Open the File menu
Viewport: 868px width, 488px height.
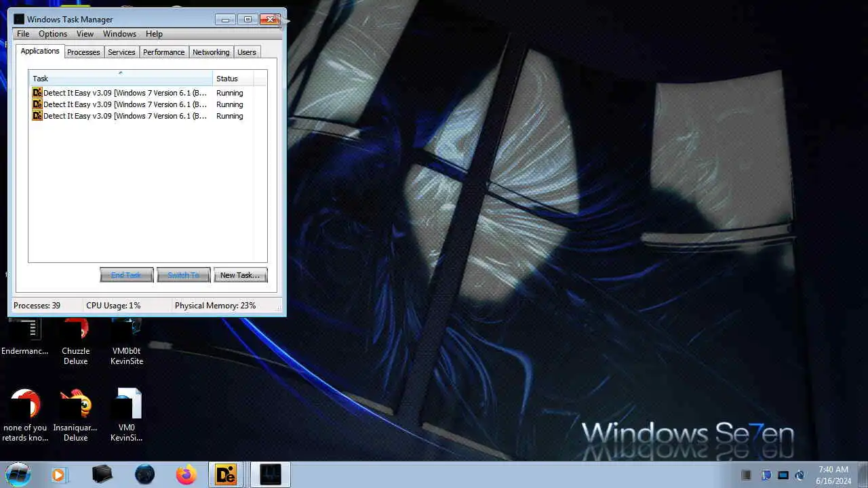point(23,34)
